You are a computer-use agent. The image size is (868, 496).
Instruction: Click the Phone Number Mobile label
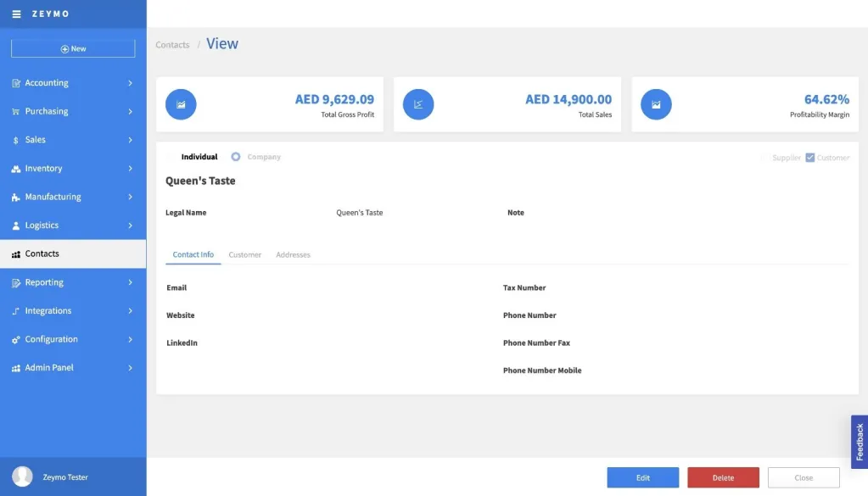542,371
